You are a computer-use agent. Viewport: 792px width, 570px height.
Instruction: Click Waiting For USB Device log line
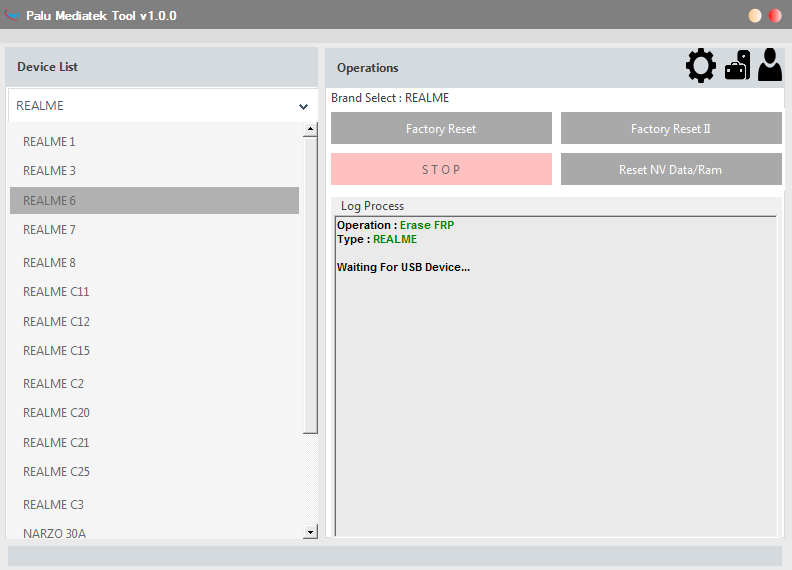(403, 267)
